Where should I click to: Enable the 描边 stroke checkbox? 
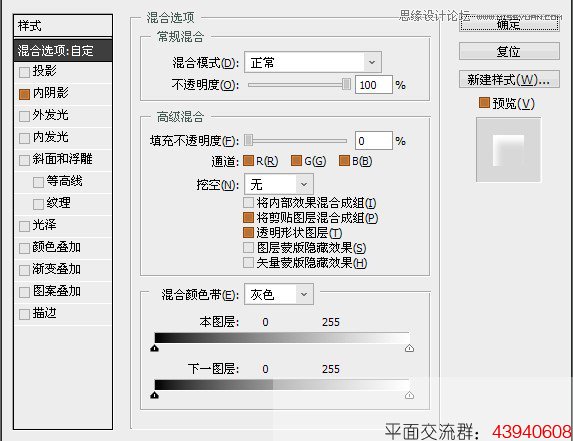(x=24, y=314)
